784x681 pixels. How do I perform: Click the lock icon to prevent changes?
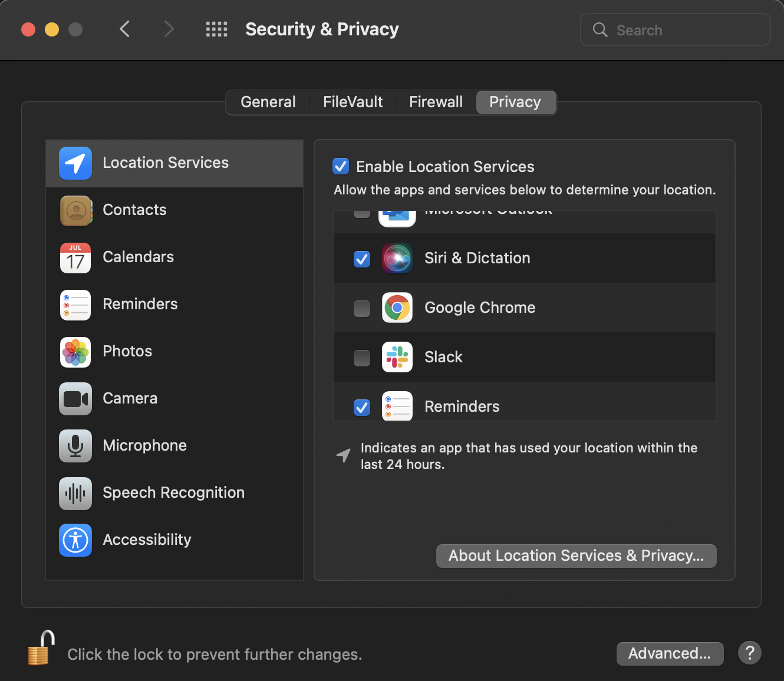[x=41, y=648]
